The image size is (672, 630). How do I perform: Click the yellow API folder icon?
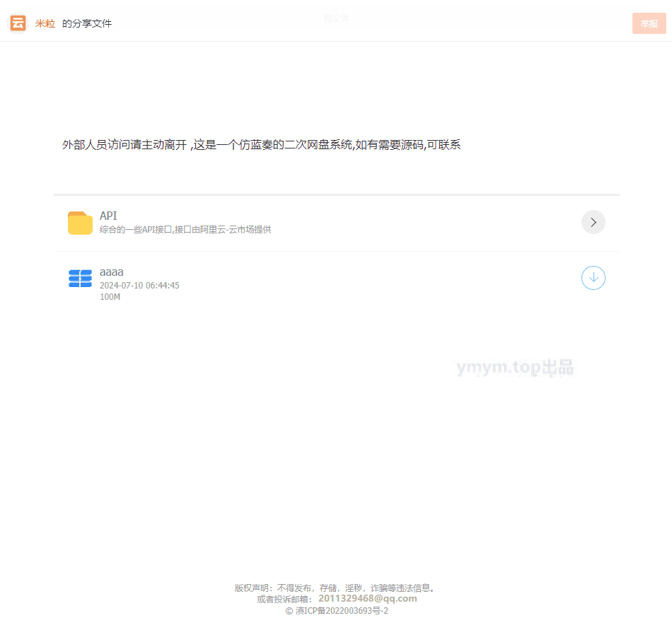click(x=80, y=223)
